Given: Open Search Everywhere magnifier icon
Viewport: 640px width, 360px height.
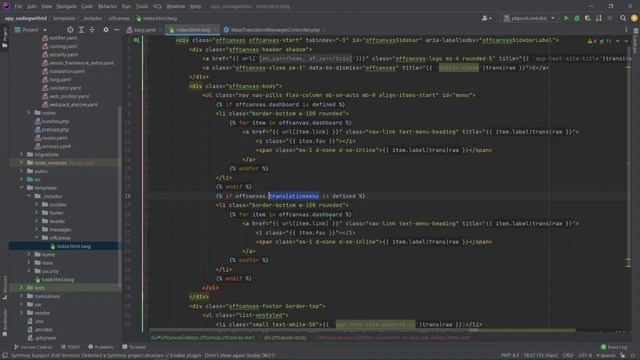Looking at the screenshot, I should tap(623, 18).
